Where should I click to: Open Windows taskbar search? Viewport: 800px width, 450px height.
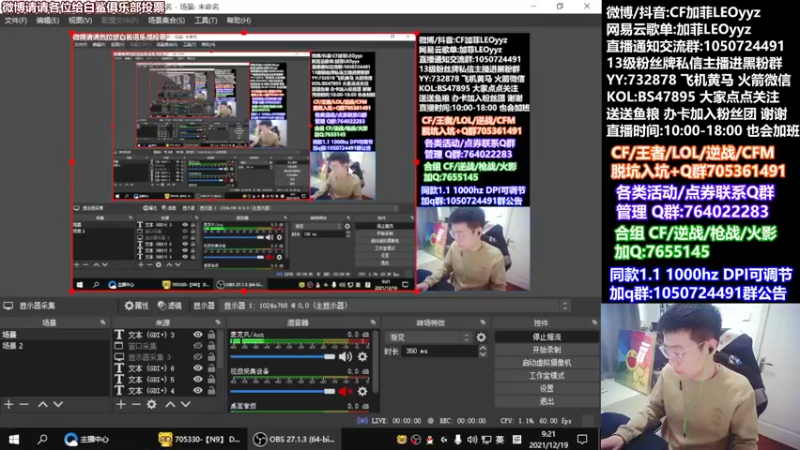tap(42, 439)
